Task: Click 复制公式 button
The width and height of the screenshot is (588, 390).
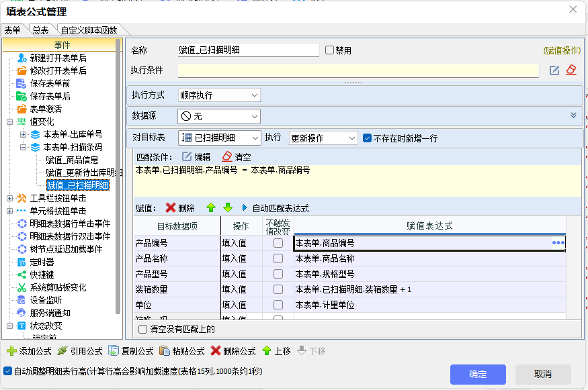Action: [131, 351]
